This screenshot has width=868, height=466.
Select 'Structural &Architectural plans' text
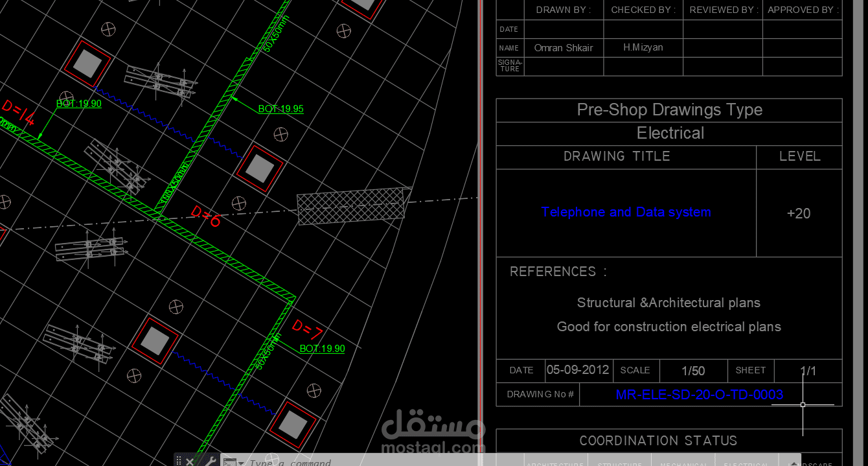pos(668,303)
